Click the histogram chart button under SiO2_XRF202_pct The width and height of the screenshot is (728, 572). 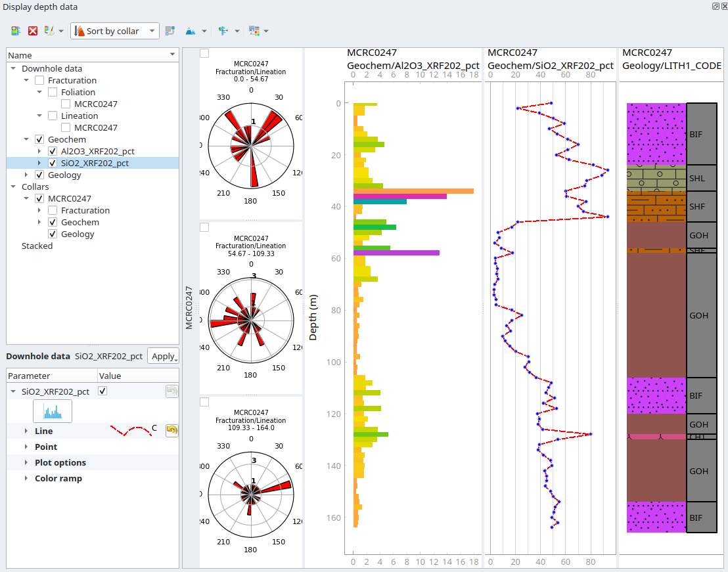pos(53,411)
